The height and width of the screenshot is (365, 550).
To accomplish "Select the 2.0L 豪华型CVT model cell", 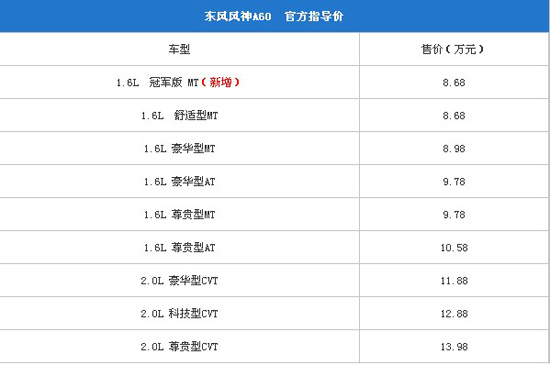I will tap(179, 280).
